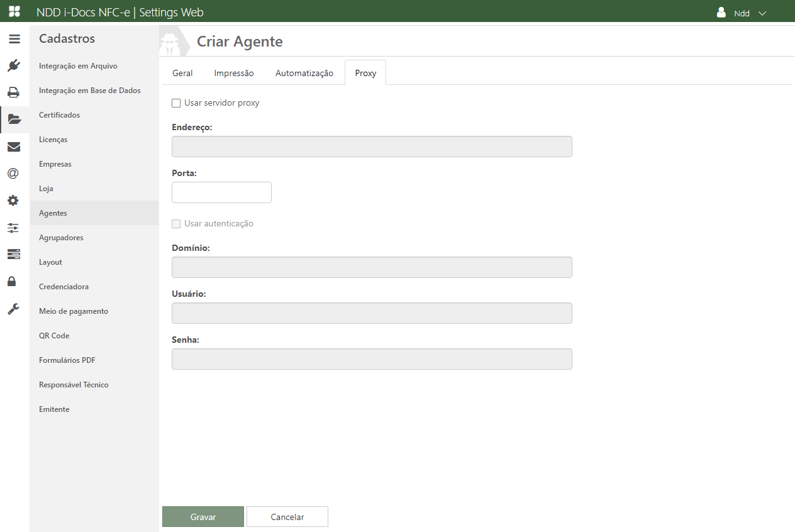Screen dimensions: 795x532
Task: Switch to the Impressão tab
Action: click(234, 73)
